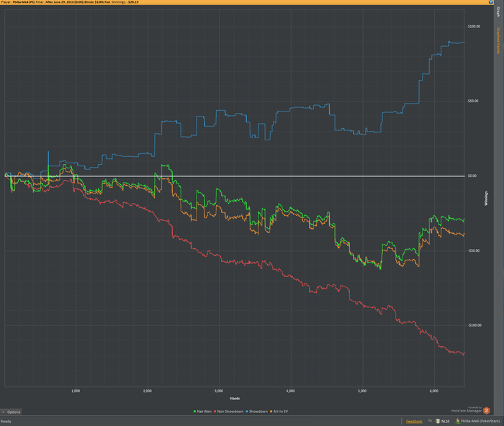Screen dimensions: 504x426
Task: Click the Winnings y-axis title
Action: 486,198
